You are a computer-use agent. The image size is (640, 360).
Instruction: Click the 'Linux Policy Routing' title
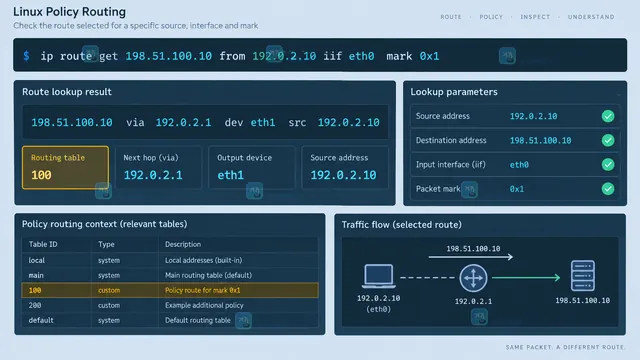click(69, 11)
